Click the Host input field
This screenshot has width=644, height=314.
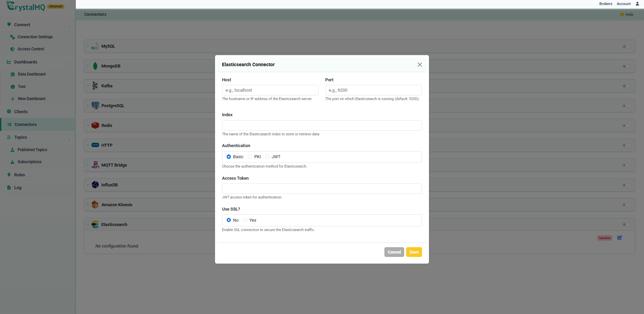coord(270,90)
